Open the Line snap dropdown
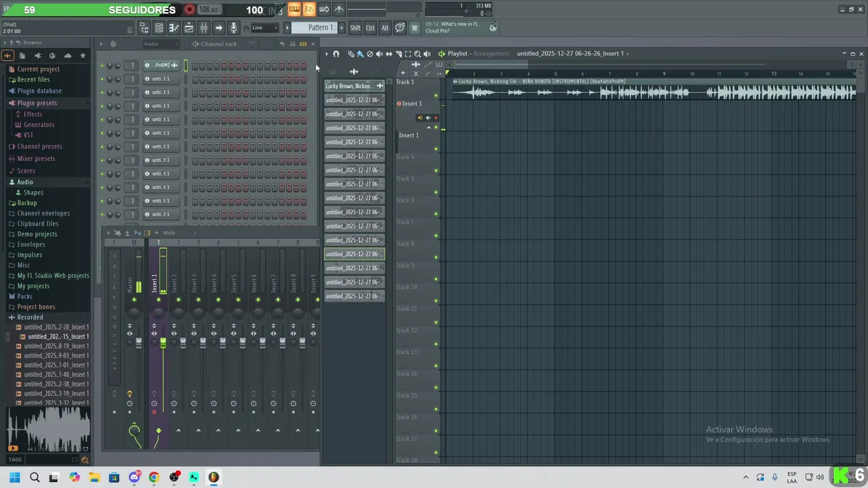Viewport: 868px width, 488px height. point(264,28)
